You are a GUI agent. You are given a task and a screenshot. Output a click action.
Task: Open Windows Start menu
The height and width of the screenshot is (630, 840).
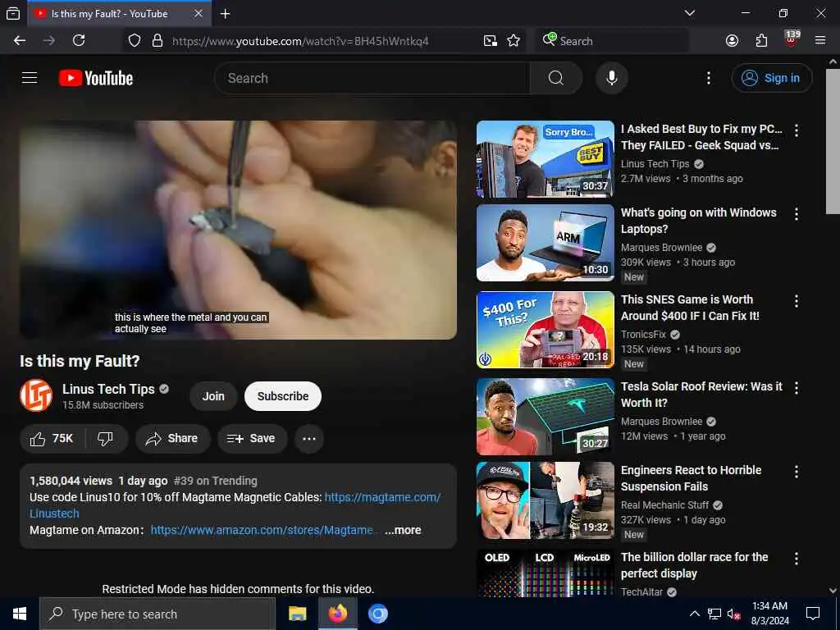(20, 614)
